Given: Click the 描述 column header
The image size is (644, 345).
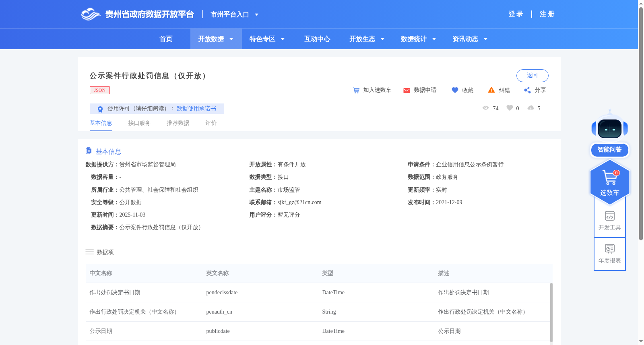Looking at the screenshot, I should [444, 273].
